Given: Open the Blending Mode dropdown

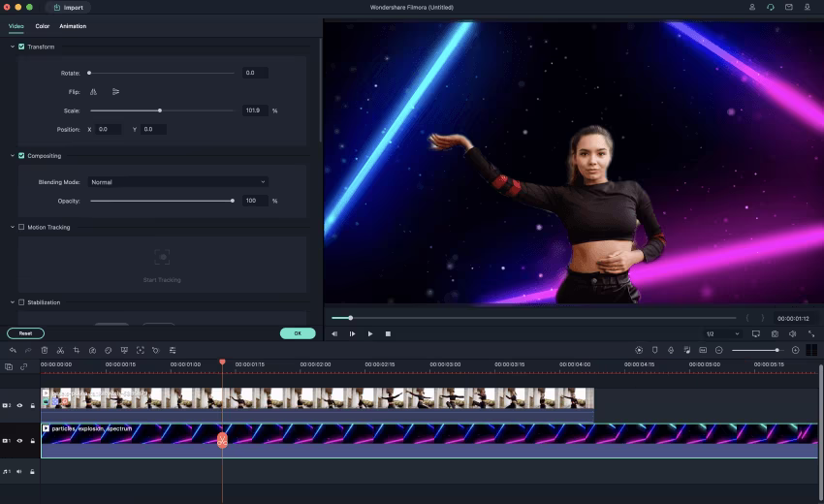Looking at the screenshot, I should pyautogui.click(x=178, y=182).
